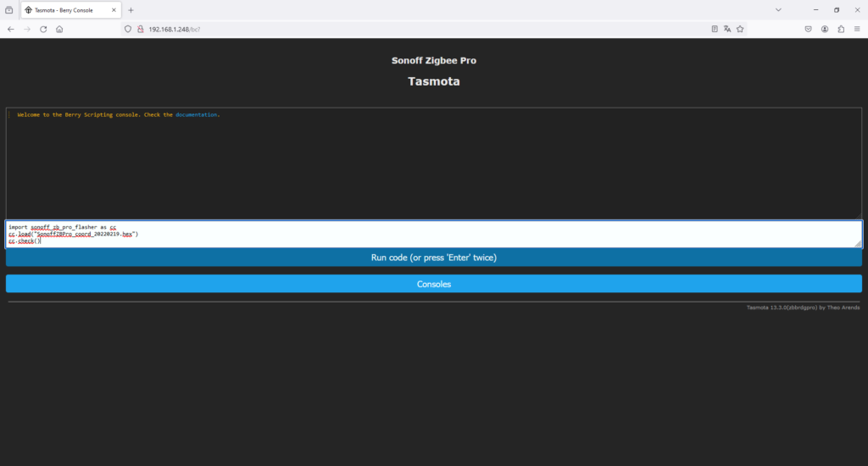Image resolution: width=868 pixels, height=466 pixels.
Task: Open the Firefox application menu
Action: click(x=857, y=30)
